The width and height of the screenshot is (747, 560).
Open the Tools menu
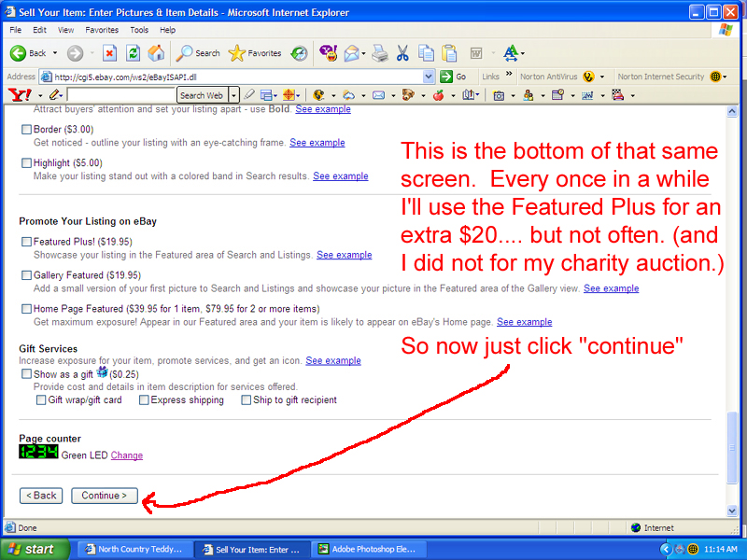tap(139, 30)
